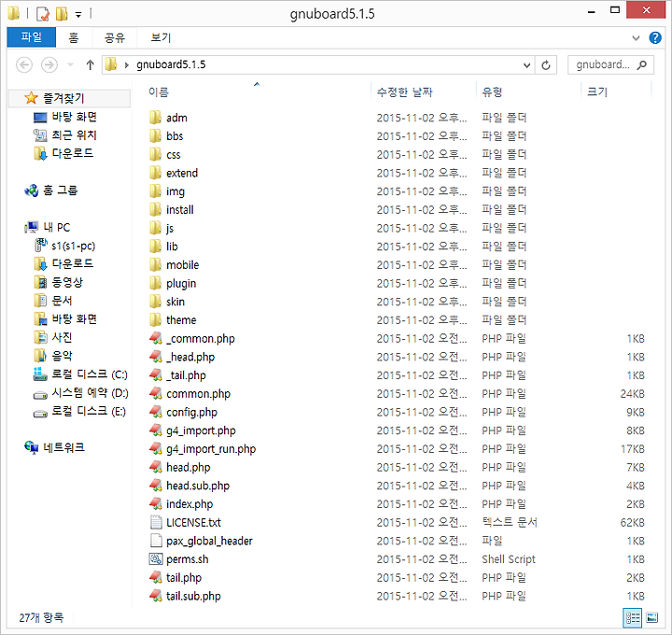Select the LICENSE.txt document icon
Viewport: 672px width, 635px height.
coord(156,522)
